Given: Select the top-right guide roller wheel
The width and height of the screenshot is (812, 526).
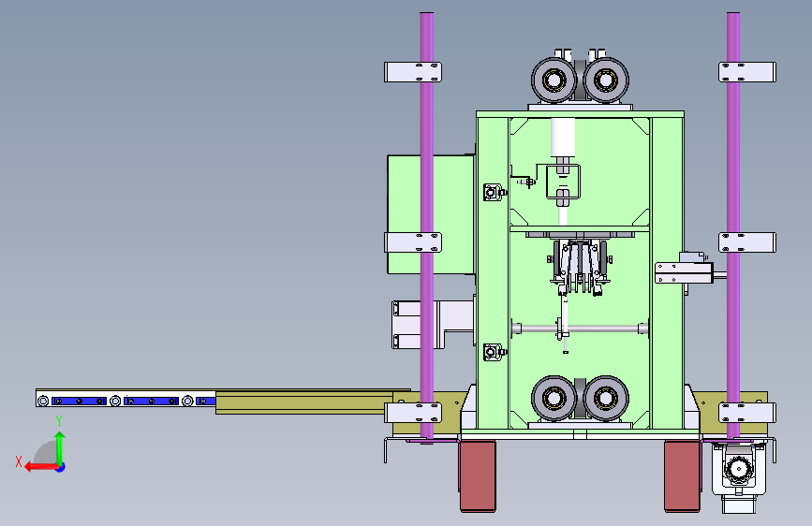Looking at the screenshot, I should coord(605,80).
